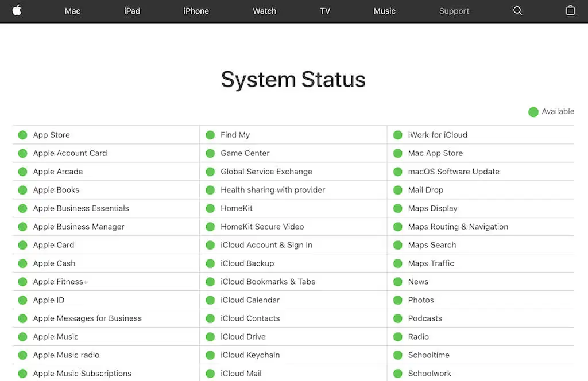Click green dot next to Apple Arcade
This screenshot has width=588, height=381.
pyautogui.click(x=22, y=172)
